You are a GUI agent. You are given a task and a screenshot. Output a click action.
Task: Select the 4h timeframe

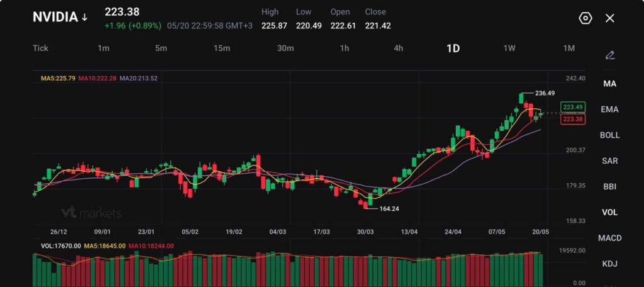click(398, 48)
